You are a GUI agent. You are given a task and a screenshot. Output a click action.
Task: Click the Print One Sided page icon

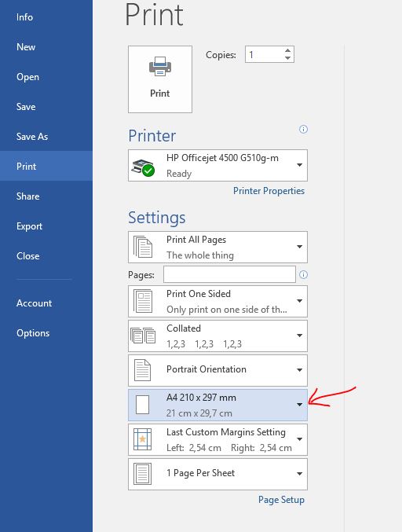click(x=143, y=301)
